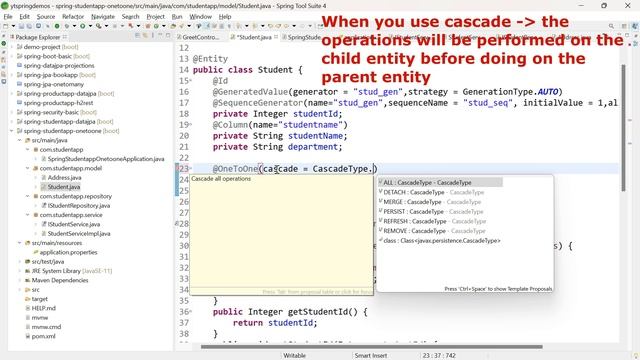Click the New file toolbar icon
This screenshot has width=640, height=360.
pyautogui.click(x=6, y=26)
